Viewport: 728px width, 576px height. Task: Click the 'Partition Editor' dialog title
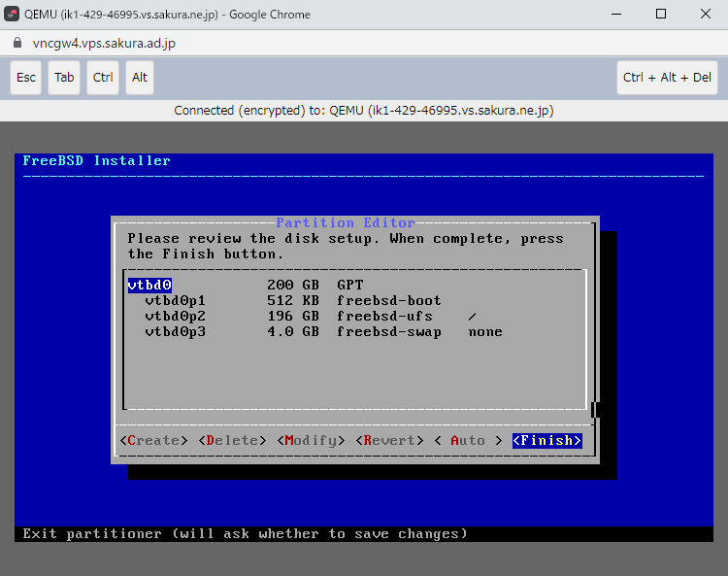pos(346,222)
